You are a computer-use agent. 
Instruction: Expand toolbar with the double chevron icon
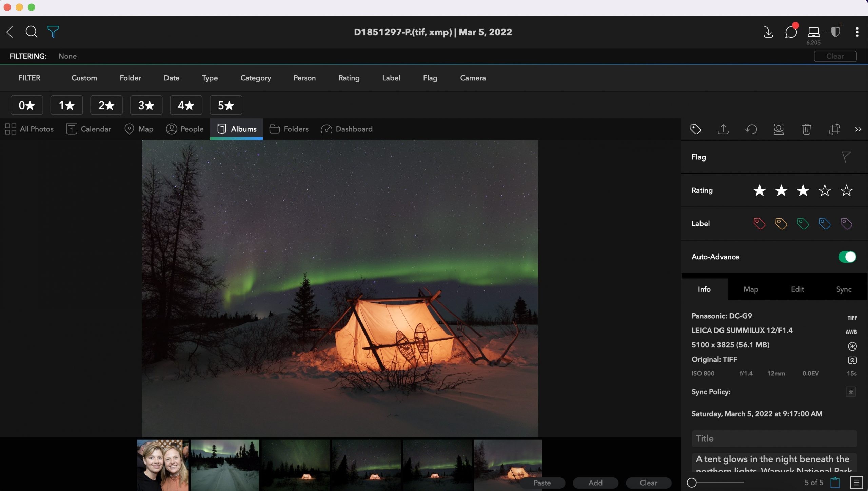(x=858, y=129)
